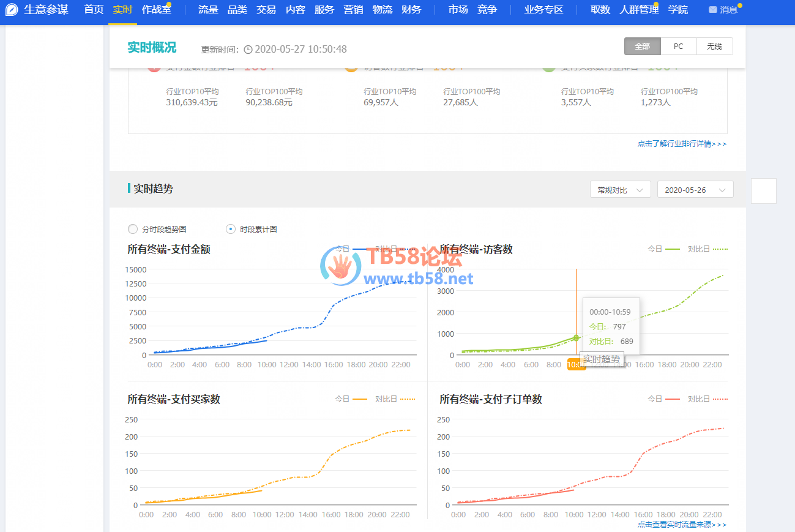Image resolution: width=795 pixels, height=532 pixels.
Task: Click the green data point on 访客数 chart
Action: 576,337
